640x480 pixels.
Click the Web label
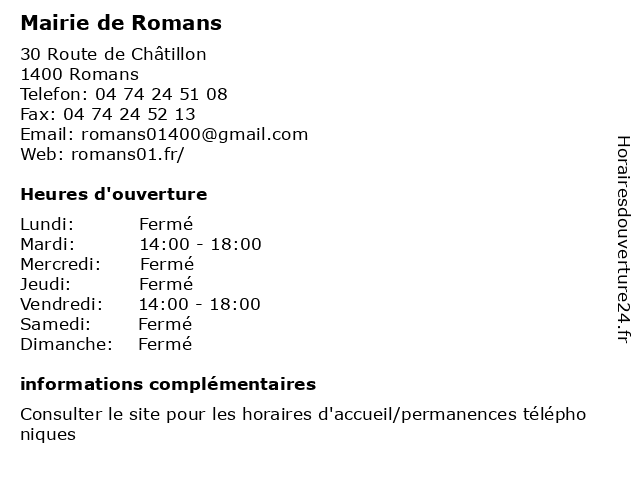point(42,154)
